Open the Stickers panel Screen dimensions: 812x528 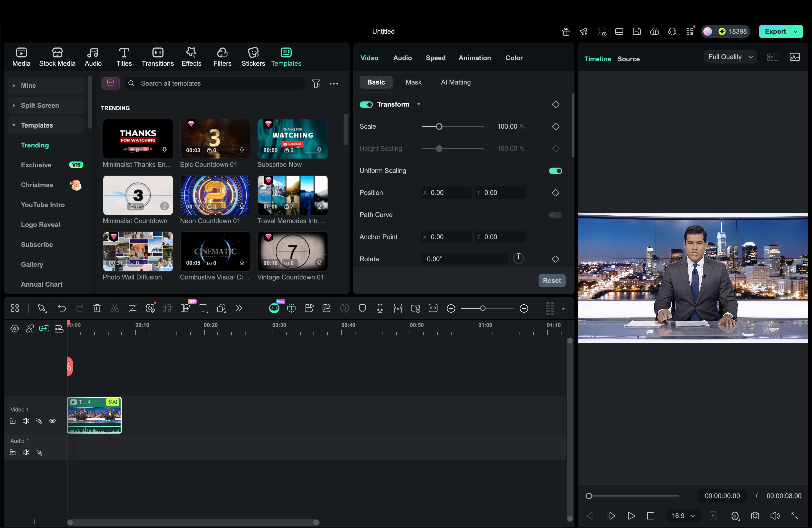click(253, 56)
